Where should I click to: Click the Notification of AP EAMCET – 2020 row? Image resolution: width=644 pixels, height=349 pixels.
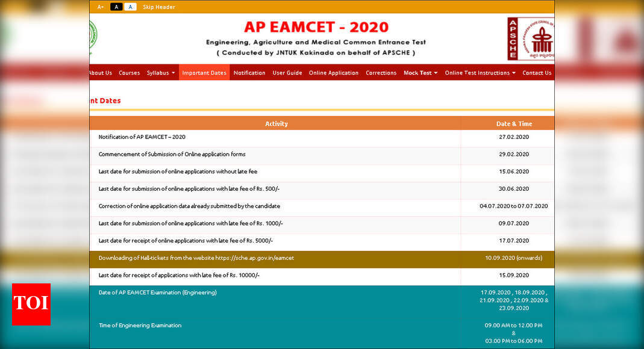[x=322, y=137]
